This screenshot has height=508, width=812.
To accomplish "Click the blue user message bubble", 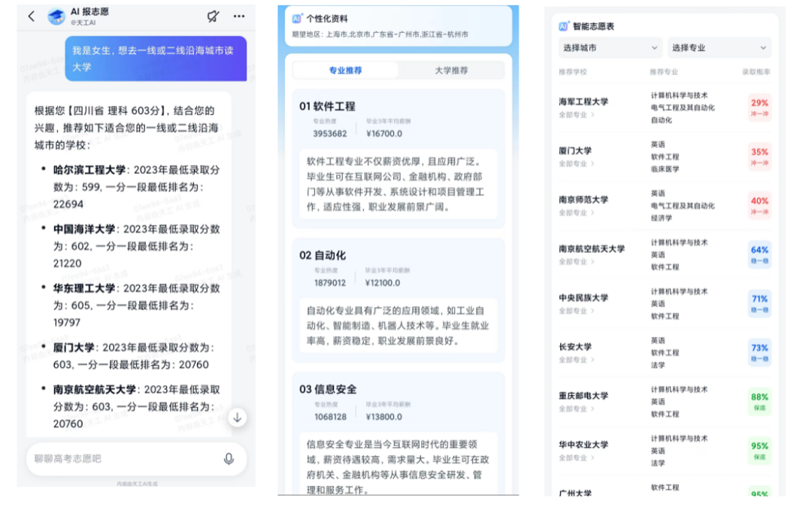I will 156,59.
